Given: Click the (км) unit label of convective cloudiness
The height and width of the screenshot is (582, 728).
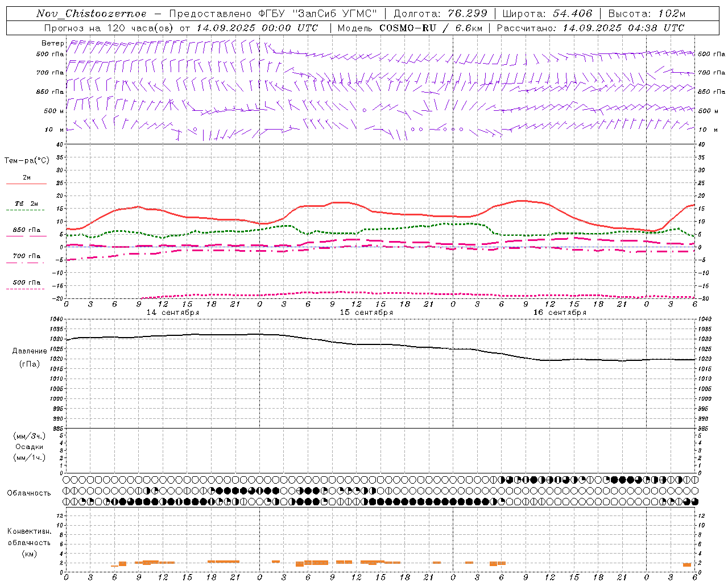Looking at the screenshot, I should point(29,554).
